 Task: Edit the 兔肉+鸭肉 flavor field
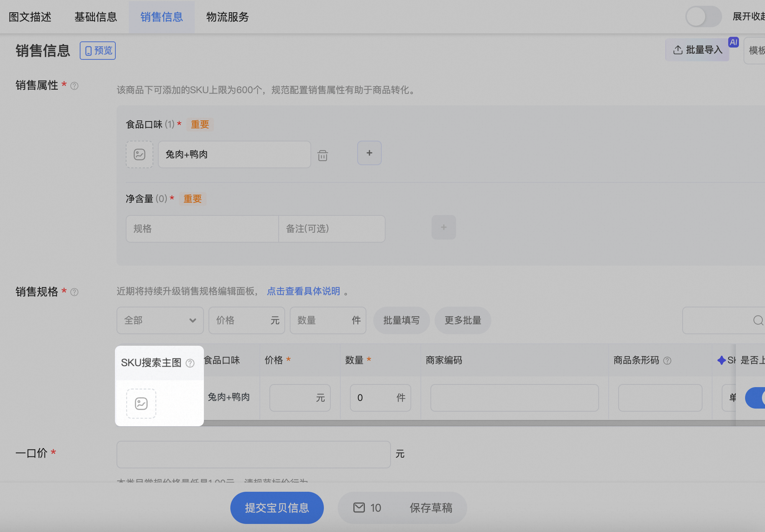point(234,154)
